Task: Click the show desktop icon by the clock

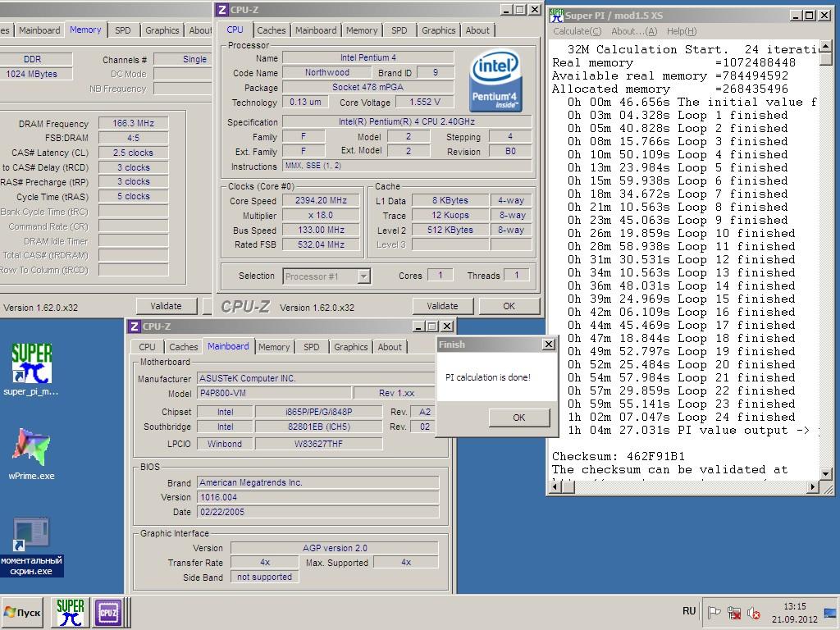Action: coord(831,612)
